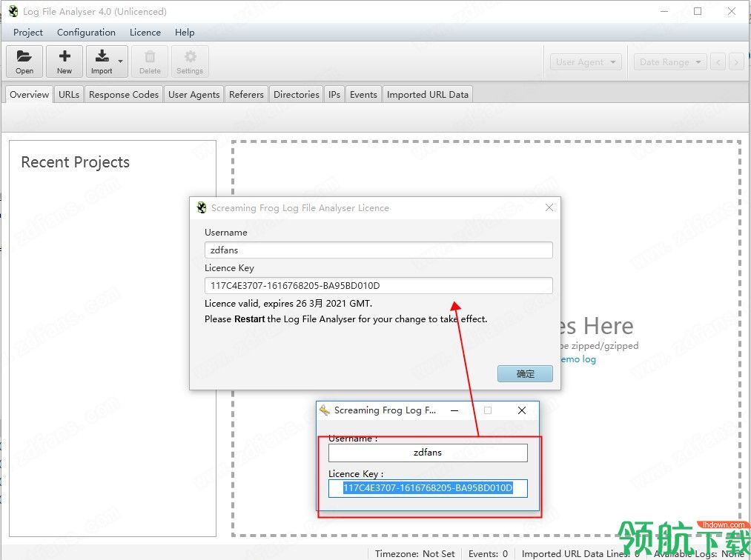The width and height of the screenshot is (751, 560).
Task: Switch to the User Agents tab
Action: pos(194,94)
